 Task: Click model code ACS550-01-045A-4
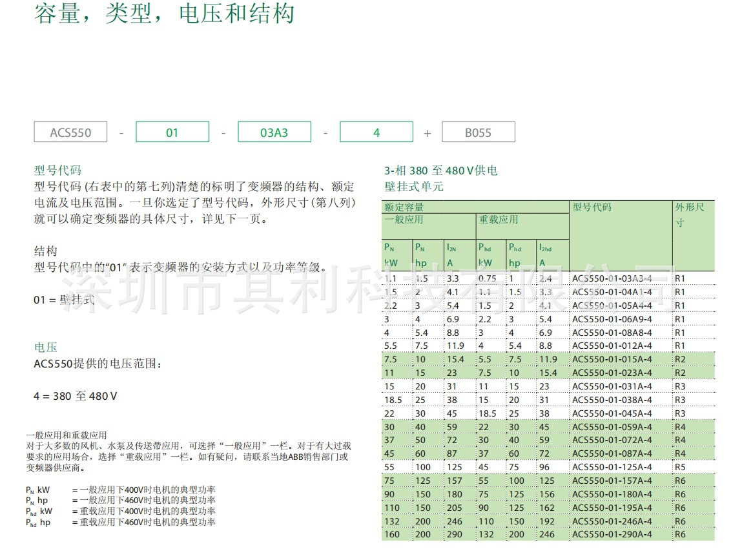pos(612,413)
